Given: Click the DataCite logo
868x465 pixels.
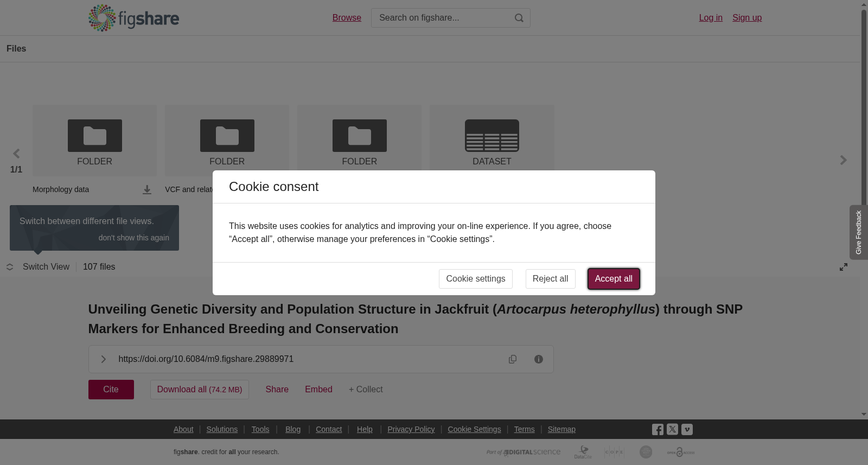Looking at the screenshot, I should pyautogui.click(x=583, y=452).
